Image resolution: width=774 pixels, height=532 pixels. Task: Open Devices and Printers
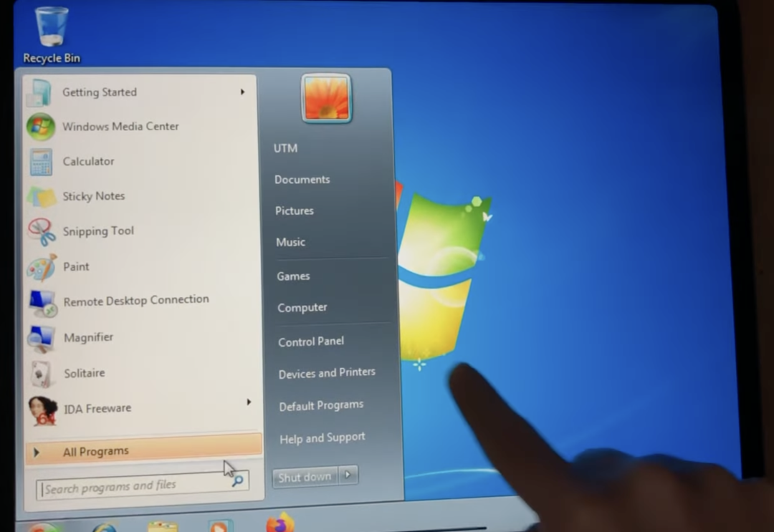[x=327, y=373]
